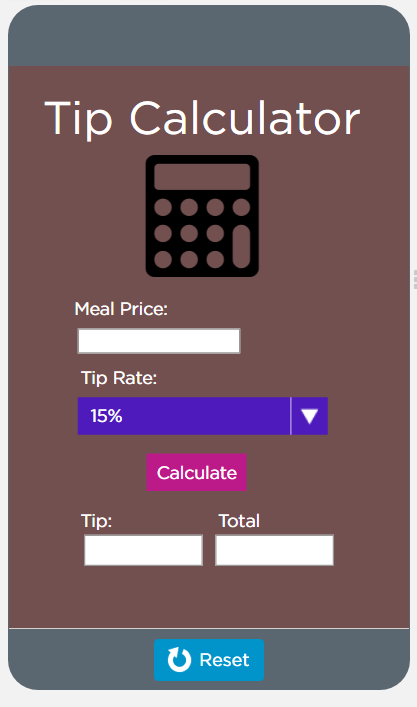Click the tall oval key on calculator icon
The width and height of the screenshot is (417, 707).
click(241, 246)
